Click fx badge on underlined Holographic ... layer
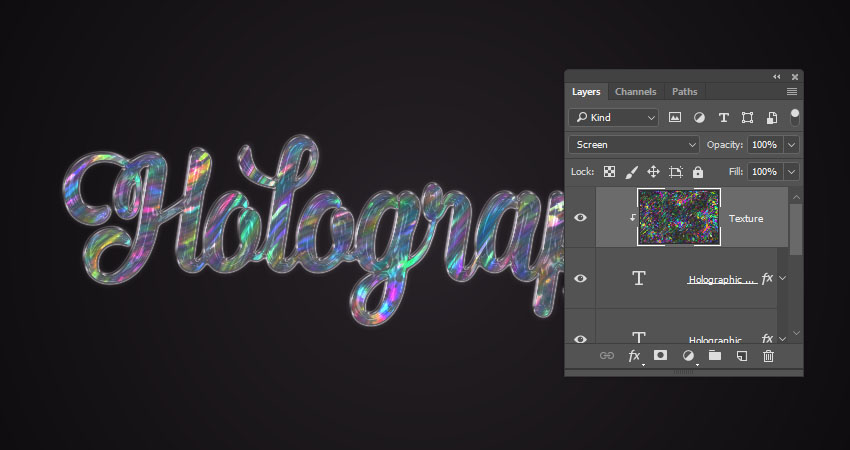Screen dimensions: 850x450 [767, 279]
